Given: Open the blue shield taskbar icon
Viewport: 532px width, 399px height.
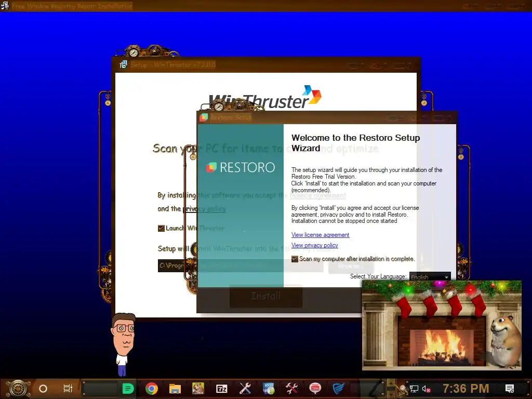Looking at the screenshot, I should coord(338,389).
